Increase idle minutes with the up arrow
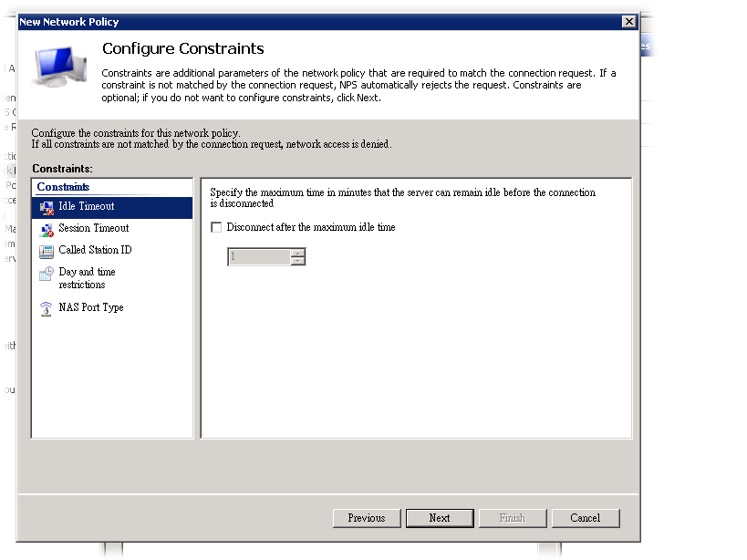747x560 pixels. 297,253
